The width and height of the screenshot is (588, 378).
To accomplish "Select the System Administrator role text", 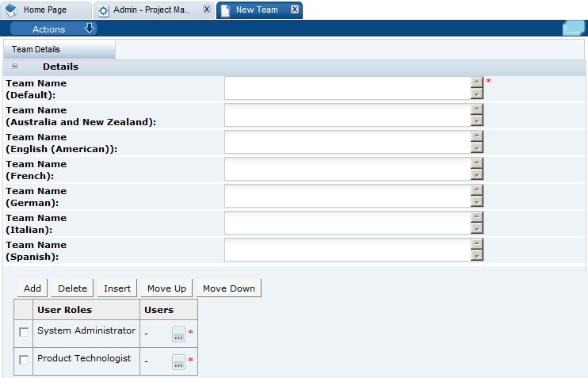I will (86, 330).
